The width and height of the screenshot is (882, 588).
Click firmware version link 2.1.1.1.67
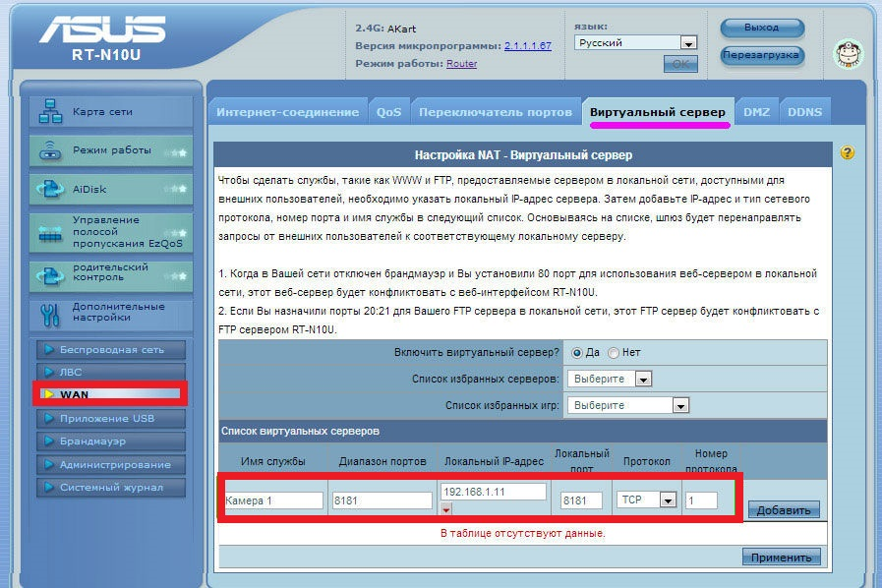click(528, 46)
